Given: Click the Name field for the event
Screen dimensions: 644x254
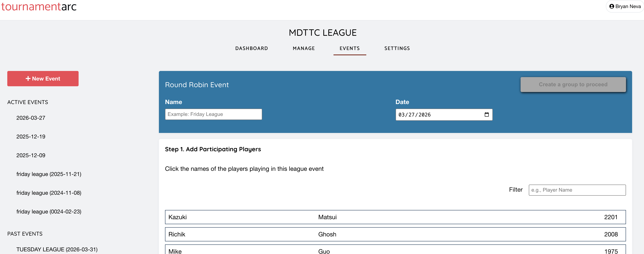Looking at the screenshot, I should pos(213,114).
